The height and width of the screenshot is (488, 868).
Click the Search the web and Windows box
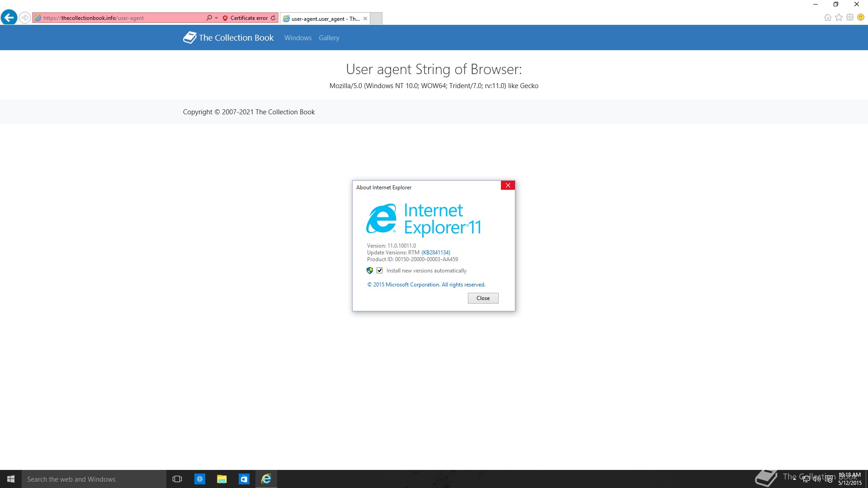tap(94, 479)
